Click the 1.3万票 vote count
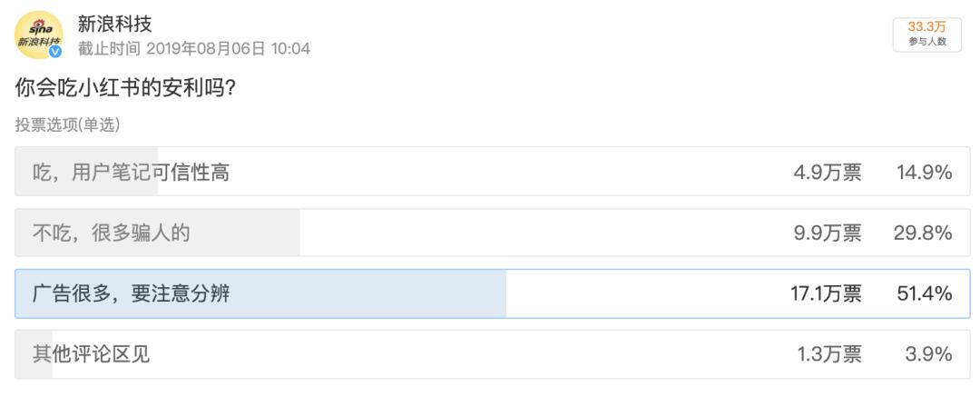Screen dimensions: 980x407 coord(828,354)
